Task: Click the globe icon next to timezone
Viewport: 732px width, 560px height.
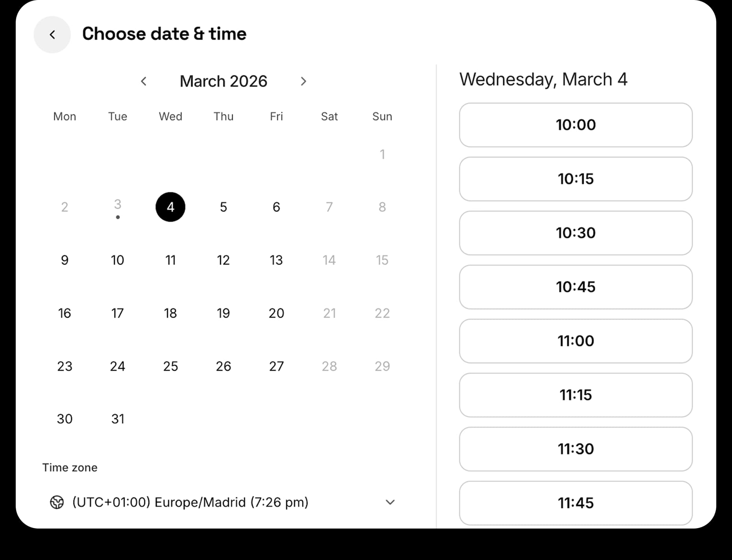Action: [x=57, y=502]
